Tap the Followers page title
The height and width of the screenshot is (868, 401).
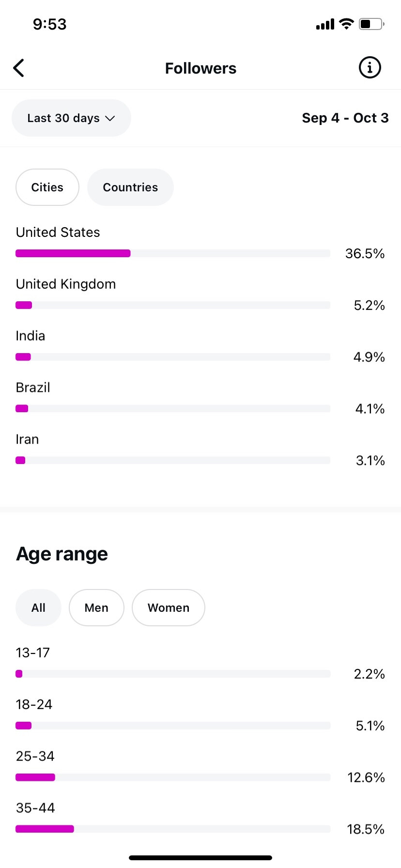pyautogui.click(x=200, y=68)
